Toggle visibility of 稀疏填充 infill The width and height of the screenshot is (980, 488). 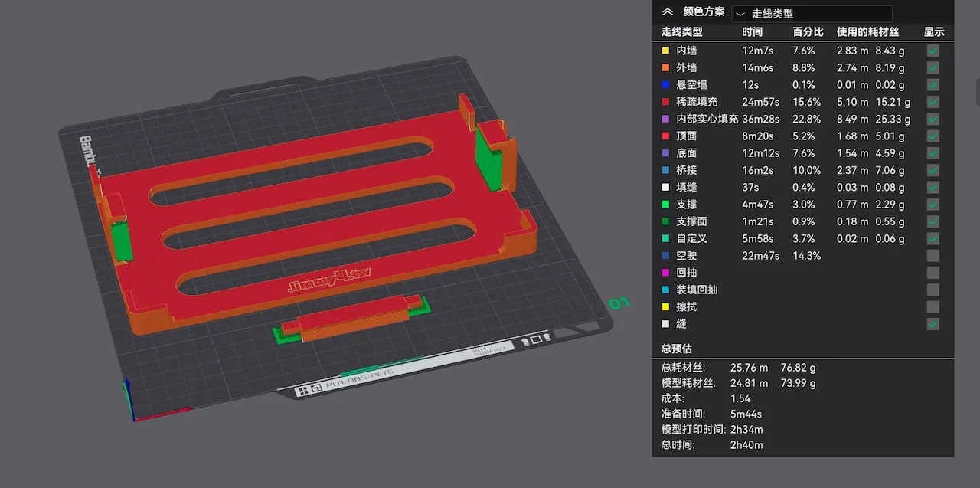pos(933,102)
